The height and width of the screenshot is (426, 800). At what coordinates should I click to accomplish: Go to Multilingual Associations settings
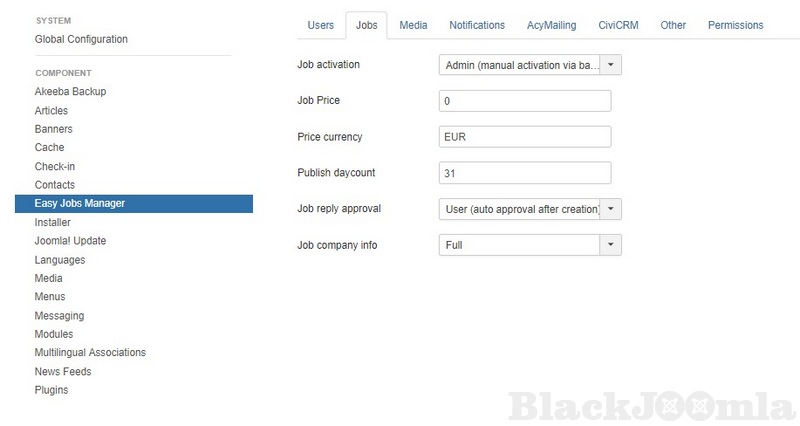(x=90, y=353)
